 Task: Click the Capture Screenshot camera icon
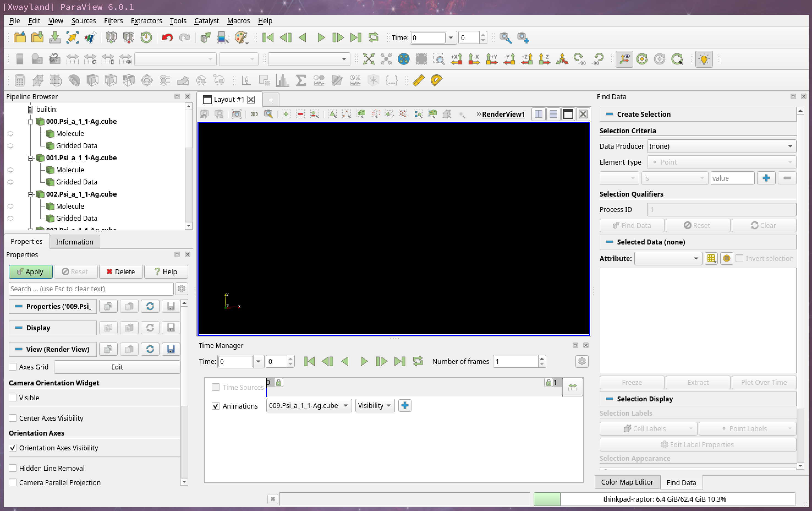[x=236, y=114]
